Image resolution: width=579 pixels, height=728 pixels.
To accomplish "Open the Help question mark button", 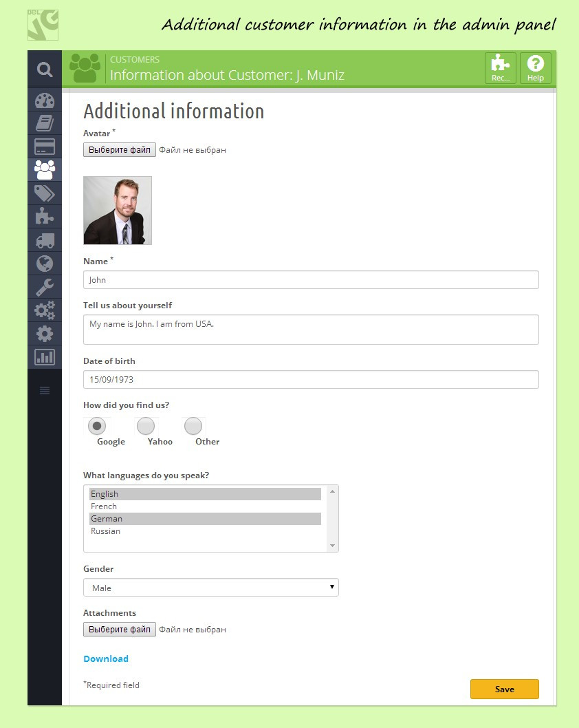I will click(x=535, y=68).
